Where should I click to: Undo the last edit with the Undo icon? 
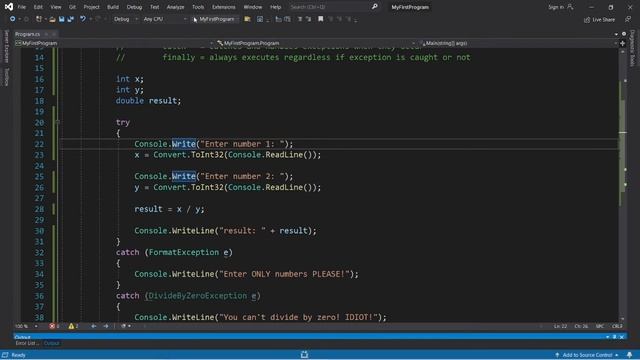[83, 19]
